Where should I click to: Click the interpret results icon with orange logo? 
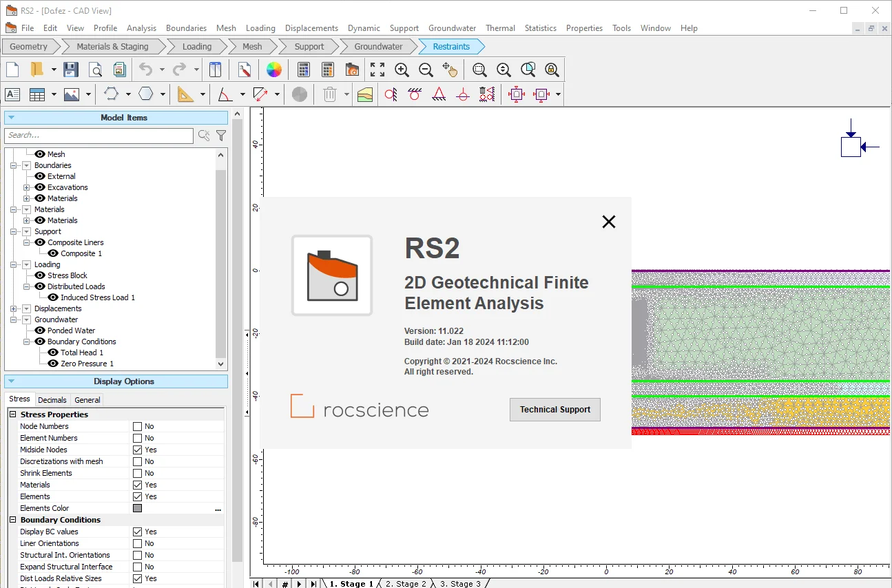click(352, 70)
